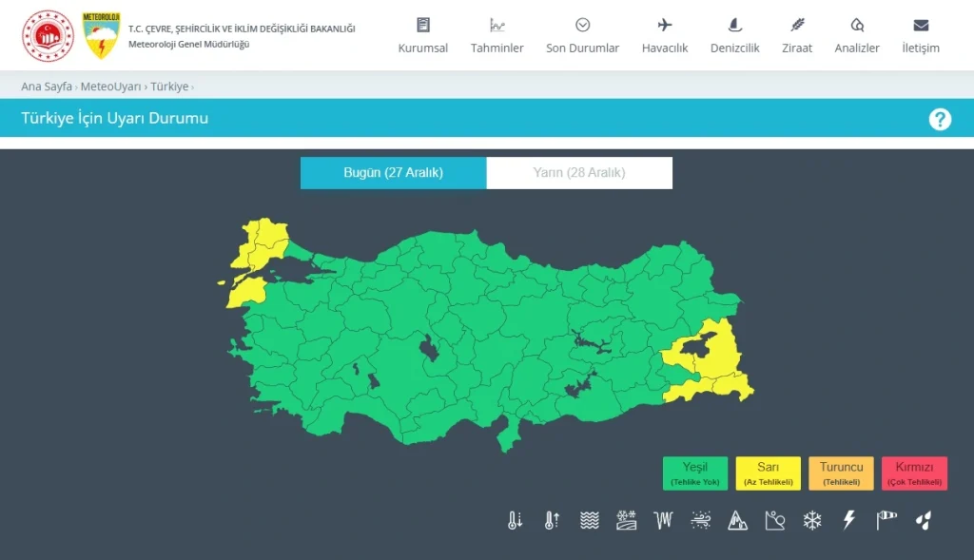The width and height of the screenshot is (974, 560).
Task: Go to the Ana Sayfa breadcrumb
Action: click(47, 87)
